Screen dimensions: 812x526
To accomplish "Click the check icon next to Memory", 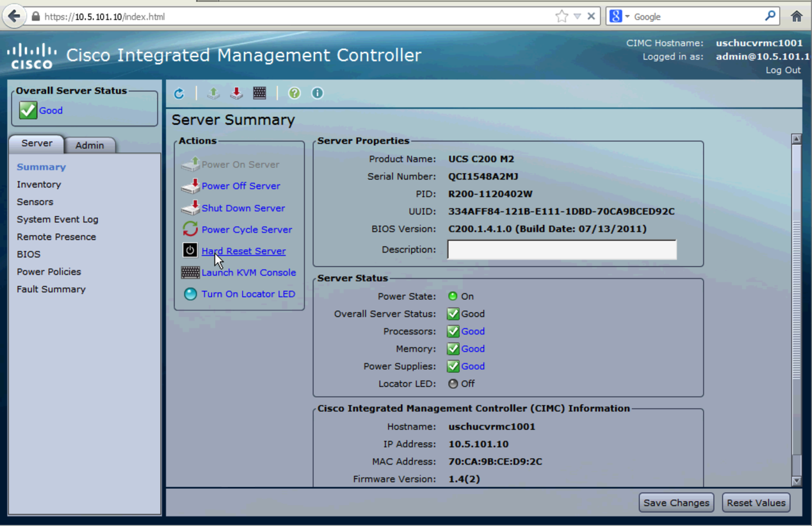I will click(453, 349).
